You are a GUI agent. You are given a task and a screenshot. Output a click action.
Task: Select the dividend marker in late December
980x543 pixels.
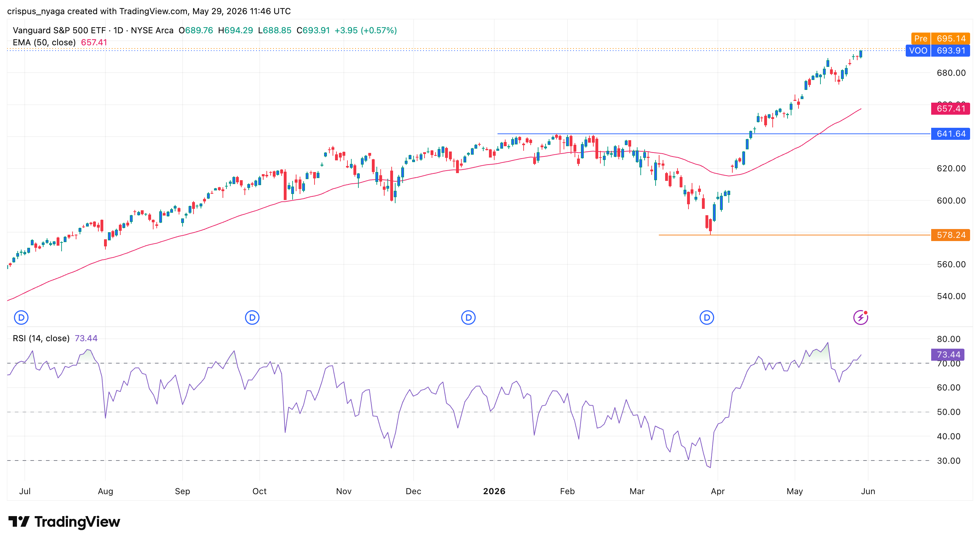click(468, 318)
